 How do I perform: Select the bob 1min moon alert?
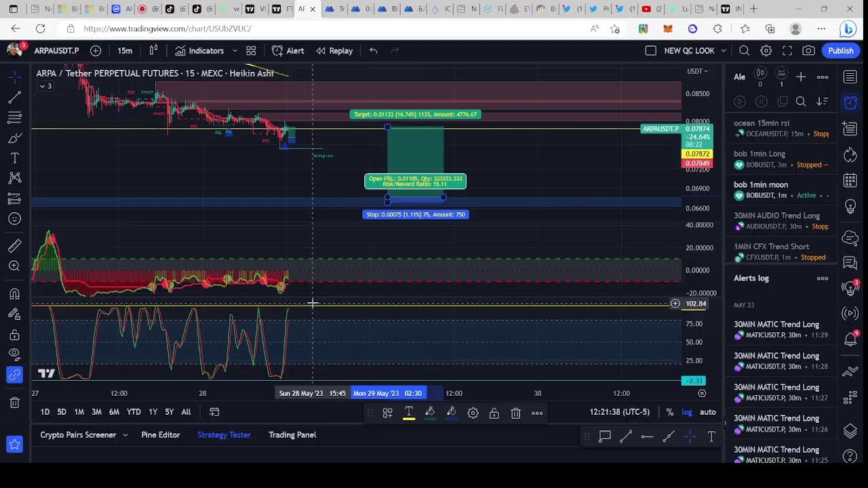click(x=781, y=190)
